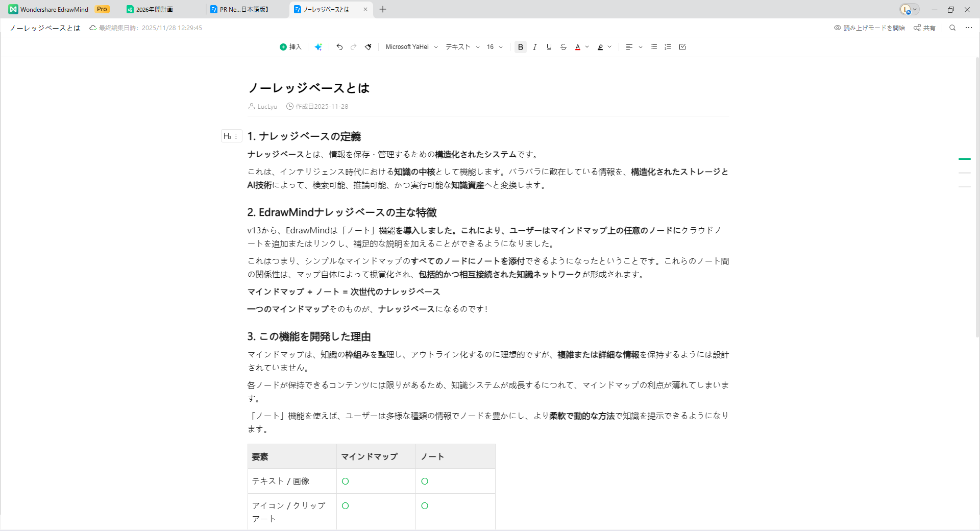Open the document search icon
This screenshot has height=531, width=980.
(952, 28)
